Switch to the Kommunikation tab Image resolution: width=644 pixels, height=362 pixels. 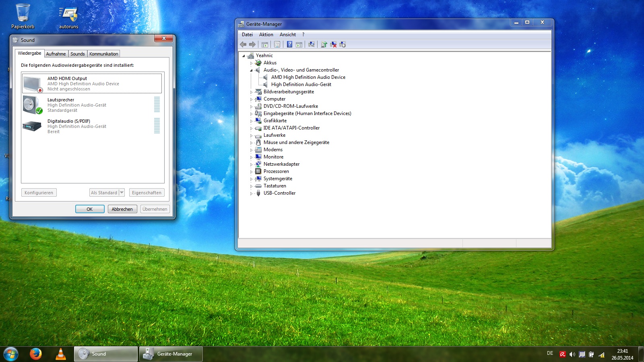coord(104,54)
